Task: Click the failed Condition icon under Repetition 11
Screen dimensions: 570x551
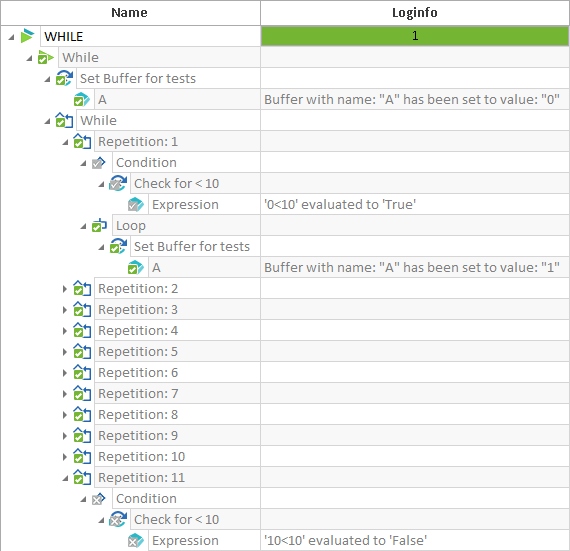Action: (99, 498)
